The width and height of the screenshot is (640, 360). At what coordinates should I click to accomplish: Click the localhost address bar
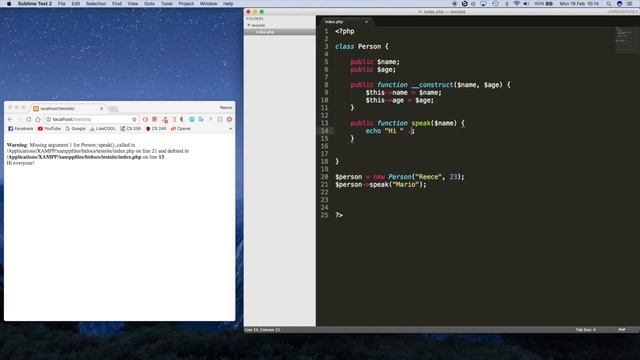click(x=92, y=119)
